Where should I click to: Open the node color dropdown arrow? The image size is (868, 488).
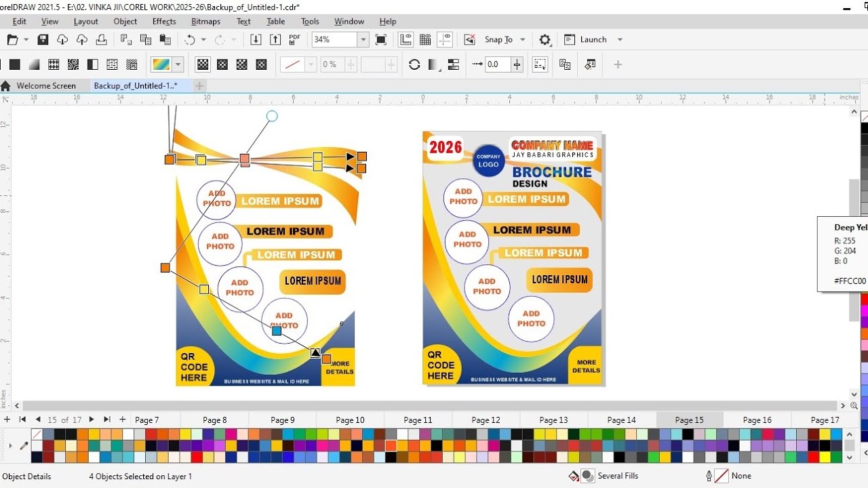311,64
